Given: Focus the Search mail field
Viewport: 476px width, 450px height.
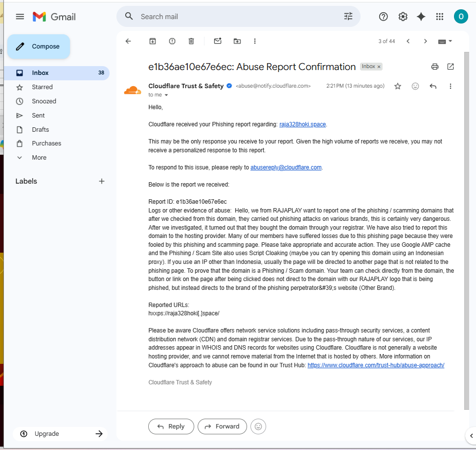Looking at the screenshot, I should pyautogui.click(x=238, y=17).
